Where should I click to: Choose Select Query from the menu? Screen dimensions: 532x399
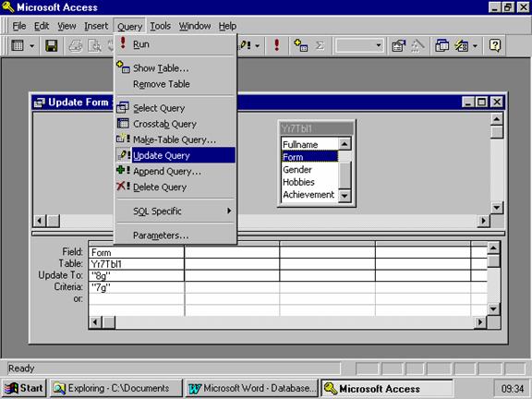click(175, 108)
